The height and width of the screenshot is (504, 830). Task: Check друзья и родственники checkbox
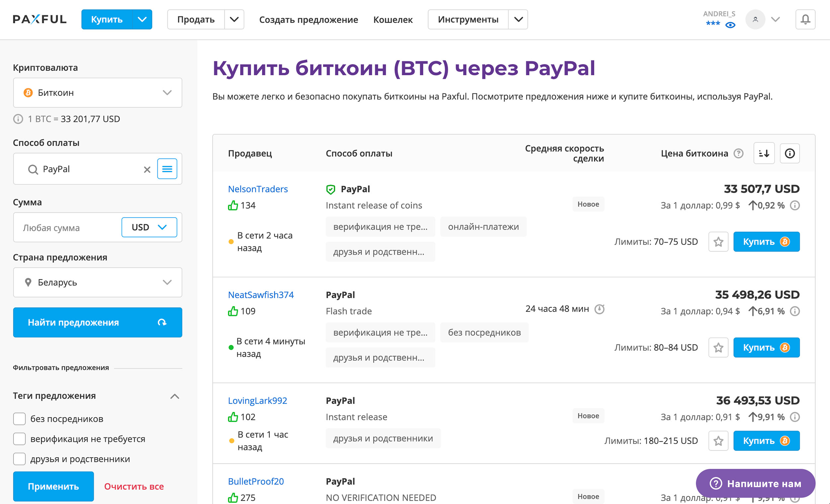point(19,459)
